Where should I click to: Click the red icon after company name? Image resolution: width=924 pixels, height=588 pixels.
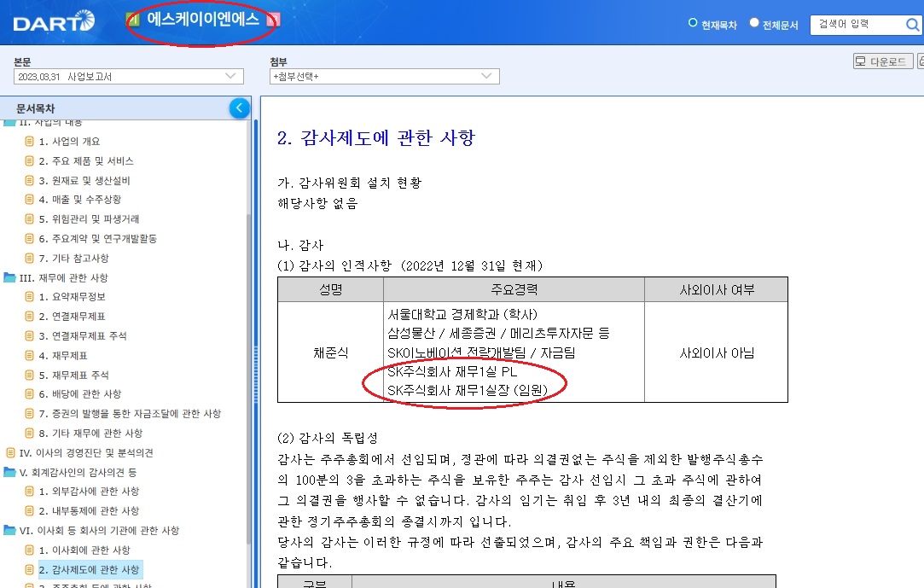point(272,20)
